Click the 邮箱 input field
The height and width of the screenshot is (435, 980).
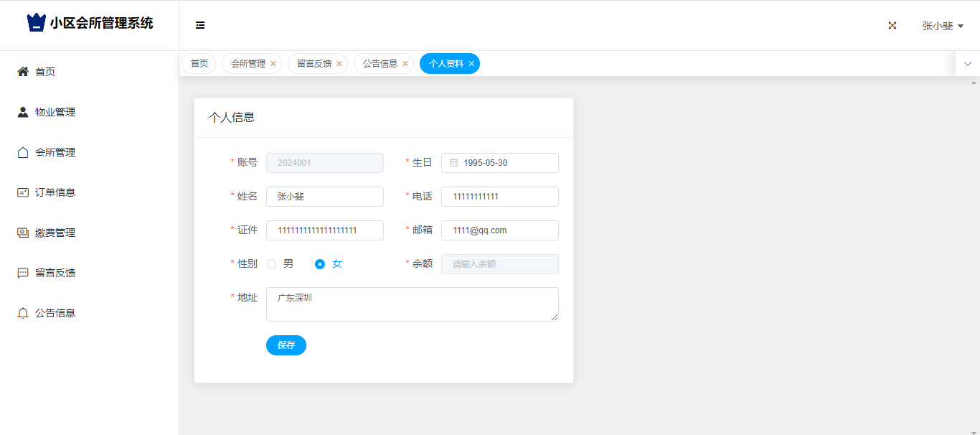point(500,230)
